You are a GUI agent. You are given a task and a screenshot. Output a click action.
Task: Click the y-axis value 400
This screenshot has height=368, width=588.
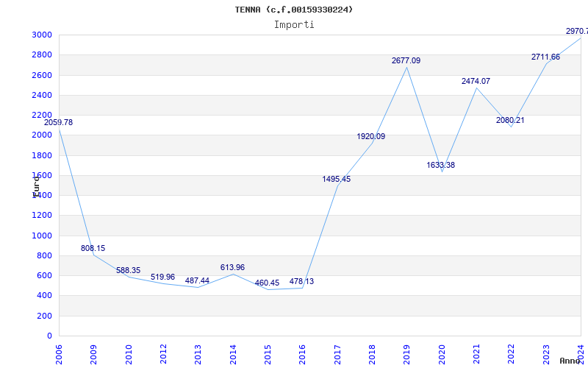[45, 296]
